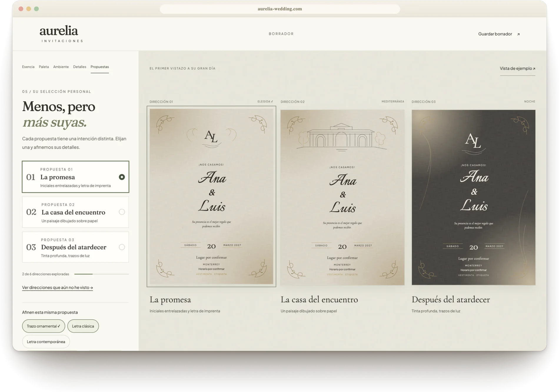Click the arrow icon beside Guardar borrador
This screenshot has height=392, width=559.
518,34
